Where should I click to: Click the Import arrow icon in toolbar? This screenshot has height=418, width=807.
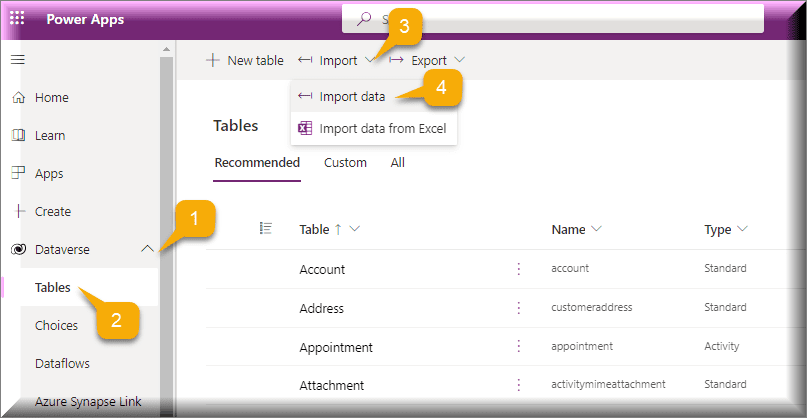click(x=305, y=60)
